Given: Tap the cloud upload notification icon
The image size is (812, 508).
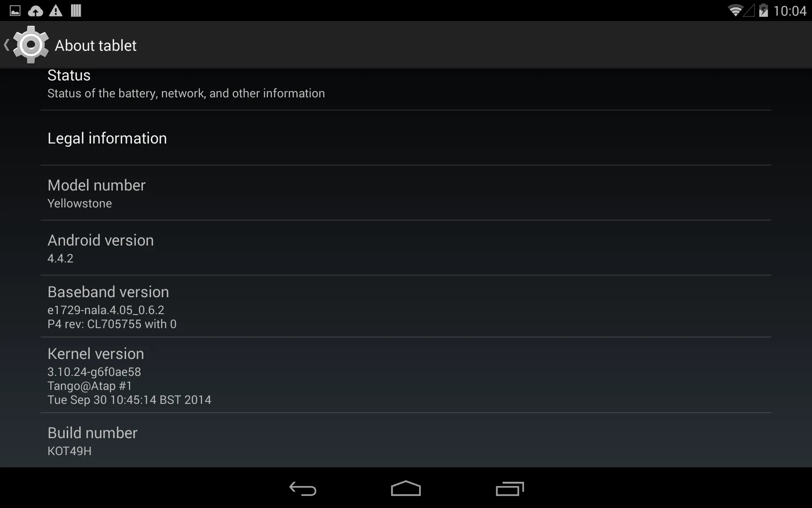Looking at the screenshot, I should point(36,11).
